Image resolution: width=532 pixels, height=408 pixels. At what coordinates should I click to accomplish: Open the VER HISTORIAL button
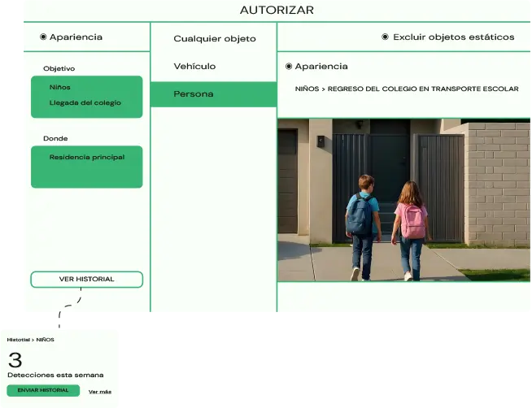(x=86, y=280)
